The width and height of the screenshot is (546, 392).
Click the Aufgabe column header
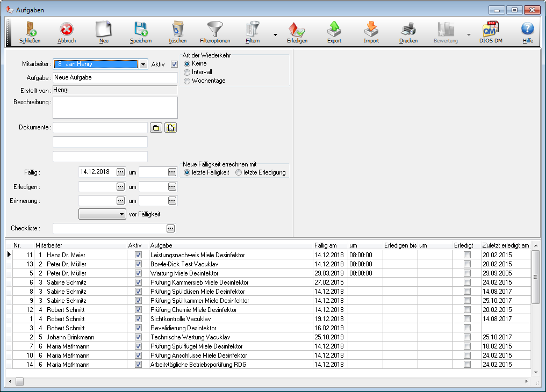[x=161, y=245]
